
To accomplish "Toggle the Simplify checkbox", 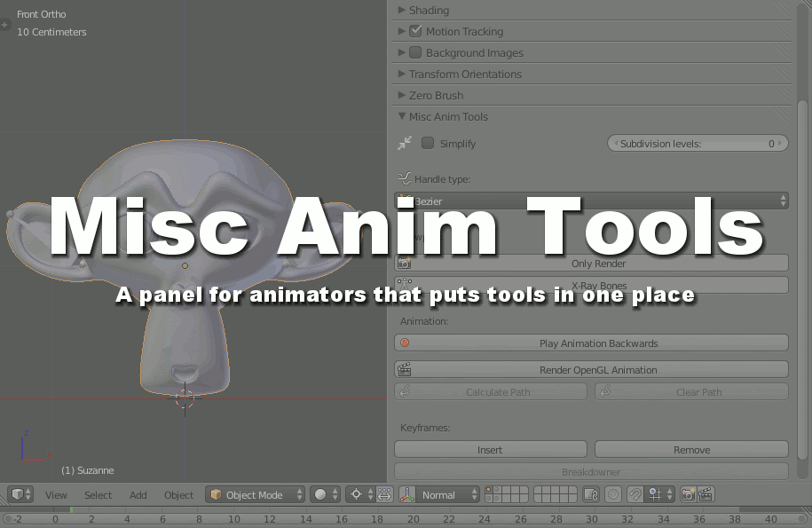I will point(428,143).
